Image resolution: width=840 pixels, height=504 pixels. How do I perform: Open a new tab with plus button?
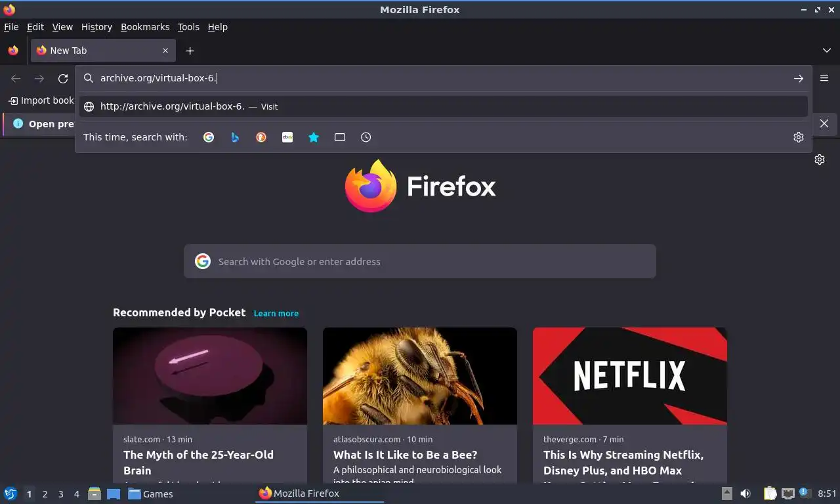190,51
